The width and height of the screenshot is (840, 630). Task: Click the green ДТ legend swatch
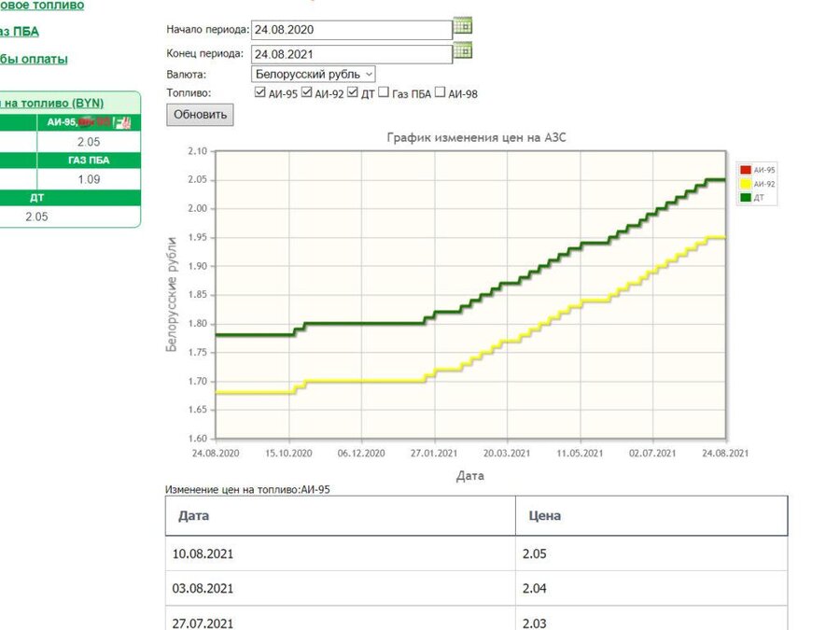click(745, 197)
